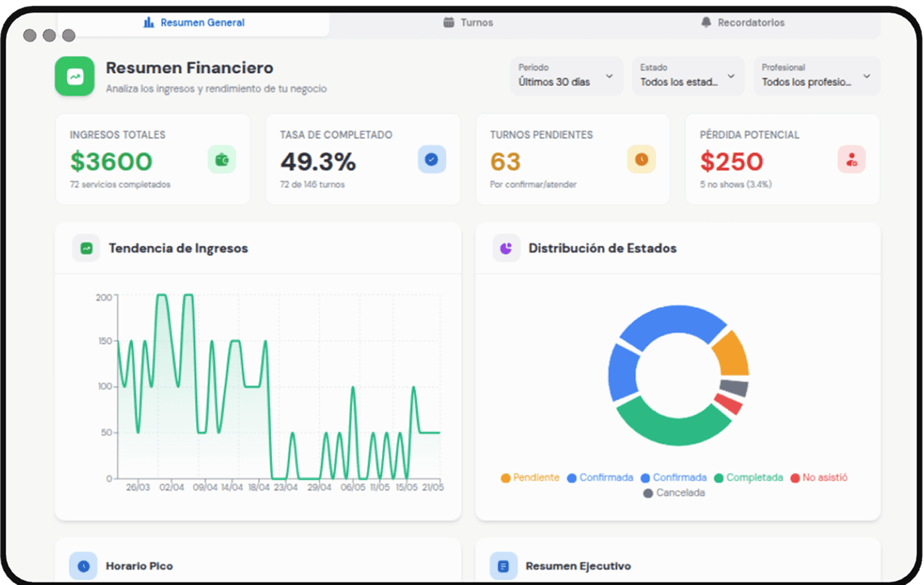Click the red No asistió donut segment

[x=729, y=403]
